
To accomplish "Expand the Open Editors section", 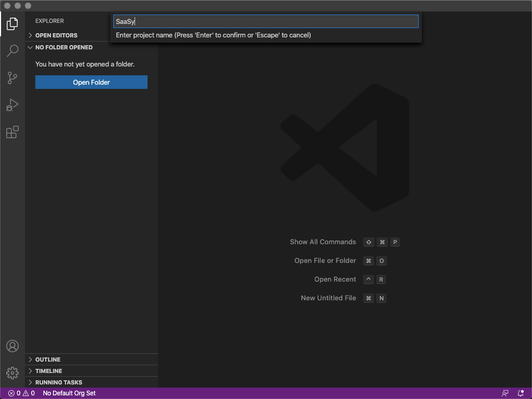I will (56, 35).
